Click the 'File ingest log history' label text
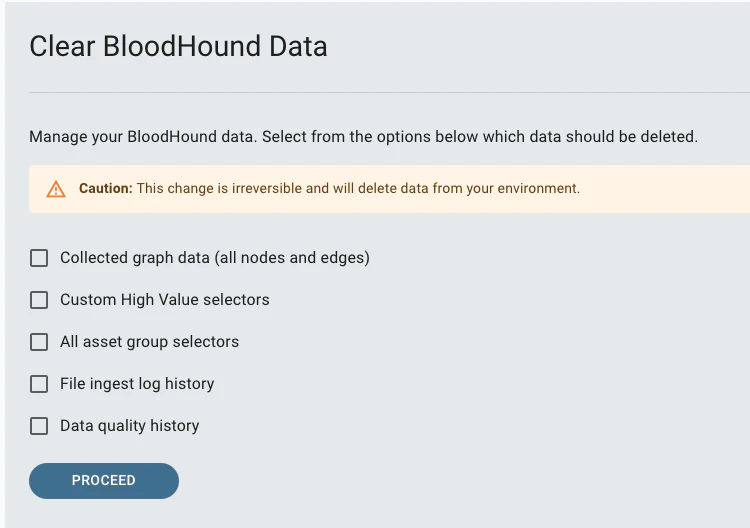750x528 pixels. pos(137,384)
